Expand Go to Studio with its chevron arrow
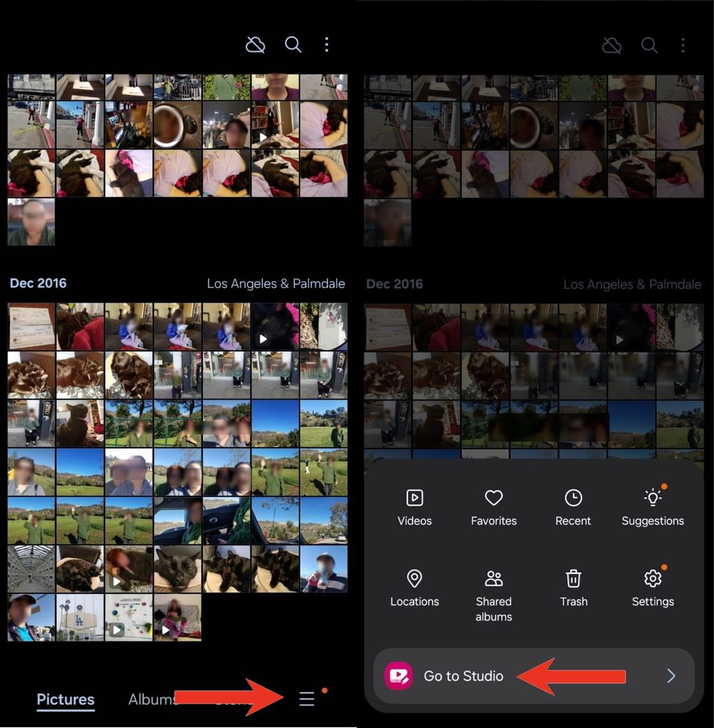The height and width of the screenshot is (728, 714). [671, 676]
